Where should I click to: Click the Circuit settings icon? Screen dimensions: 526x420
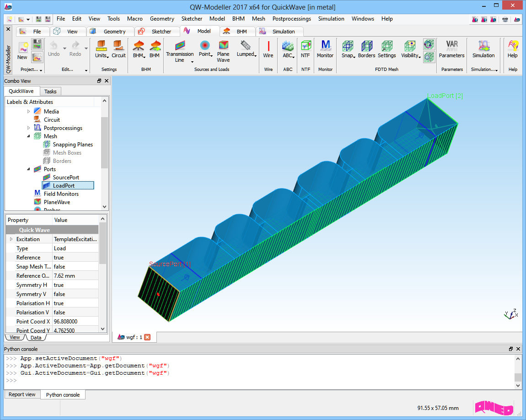[118, 46]
